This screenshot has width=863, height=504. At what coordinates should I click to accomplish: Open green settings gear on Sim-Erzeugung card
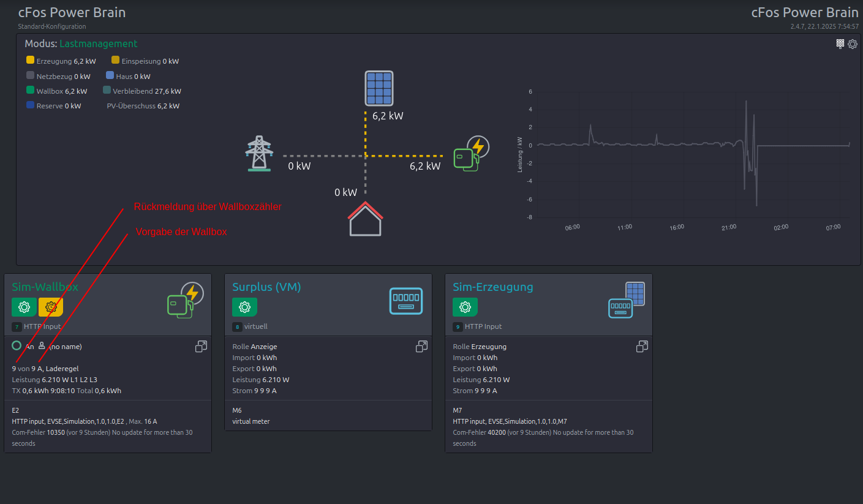[465, 307]
